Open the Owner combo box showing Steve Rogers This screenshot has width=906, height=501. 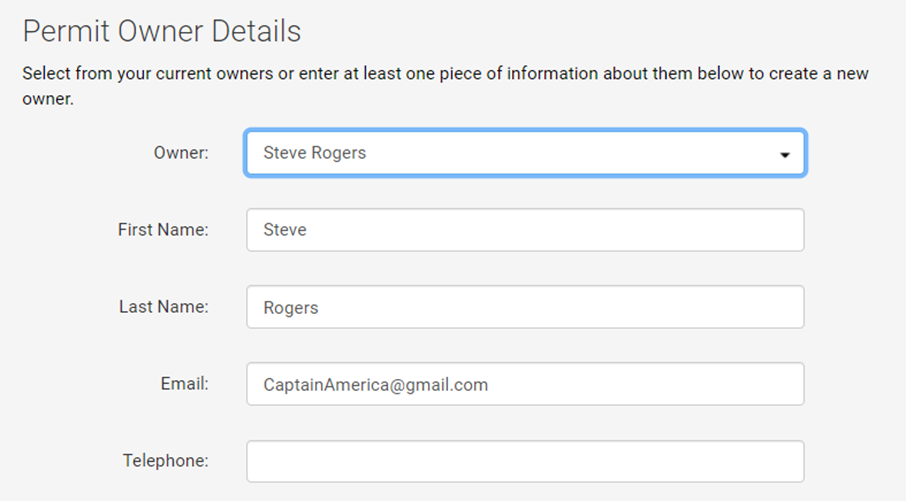525,153
